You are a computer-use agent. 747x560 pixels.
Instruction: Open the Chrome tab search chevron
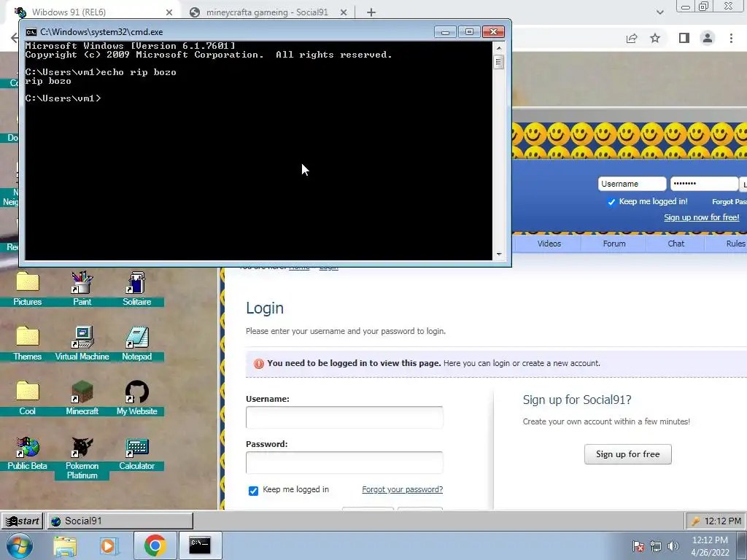659,12
